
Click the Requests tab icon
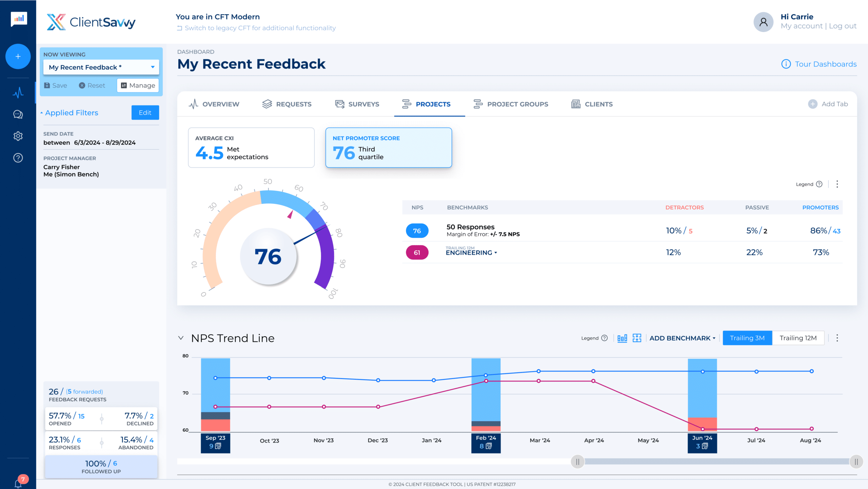pyautogui.click(x=267, y=104)
